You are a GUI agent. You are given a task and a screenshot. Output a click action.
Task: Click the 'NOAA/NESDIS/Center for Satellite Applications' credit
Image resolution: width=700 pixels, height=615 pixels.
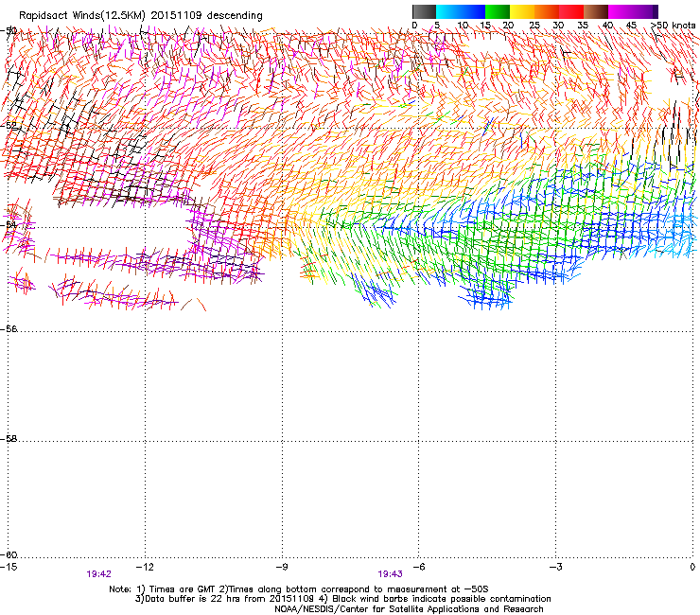pyautogui.click(x=377, y=609)
